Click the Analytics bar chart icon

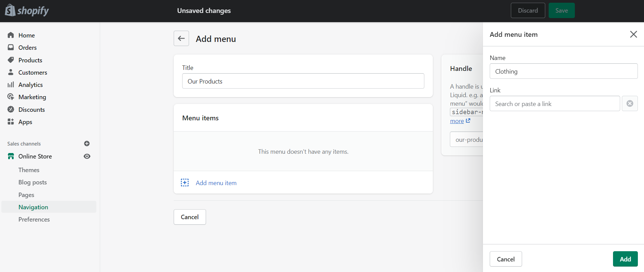click(11, 85)
